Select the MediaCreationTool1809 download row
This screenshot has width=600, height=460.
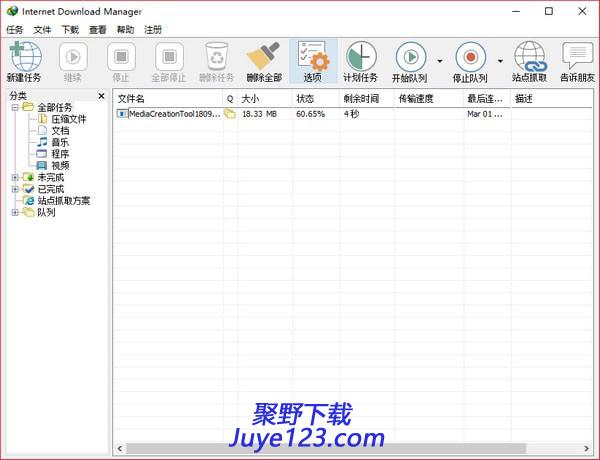click(354, 114)
